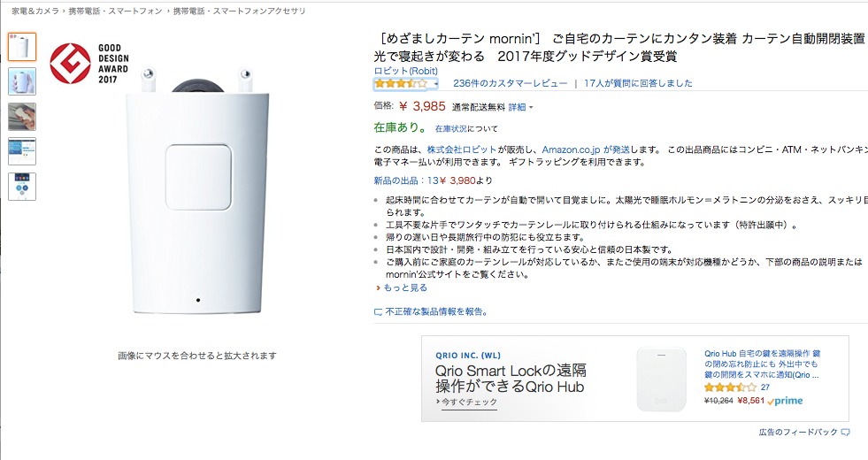
Task: Click the ad feedback speech bubble icon
Action: click(x=845, y=432)
